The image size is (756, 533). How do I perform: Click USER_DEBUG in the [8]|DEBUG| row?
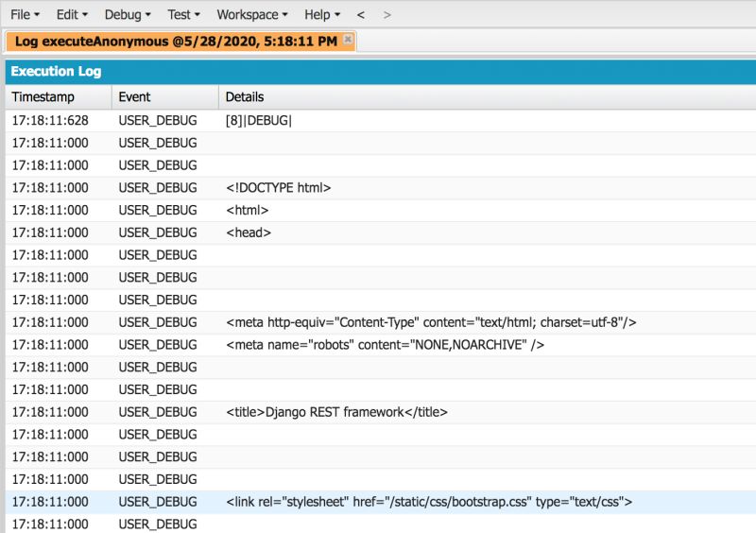(x=158, y=120)
